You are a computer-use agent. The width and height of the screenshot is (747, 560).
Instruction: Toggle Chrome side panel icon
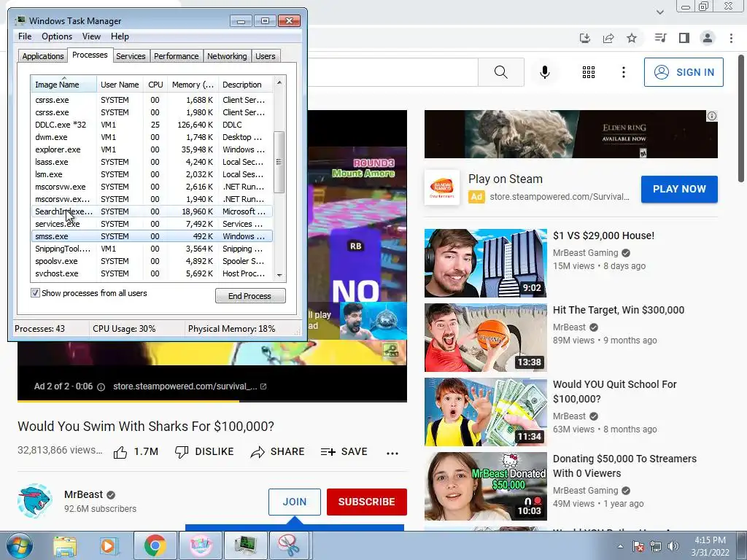point(684,38)
